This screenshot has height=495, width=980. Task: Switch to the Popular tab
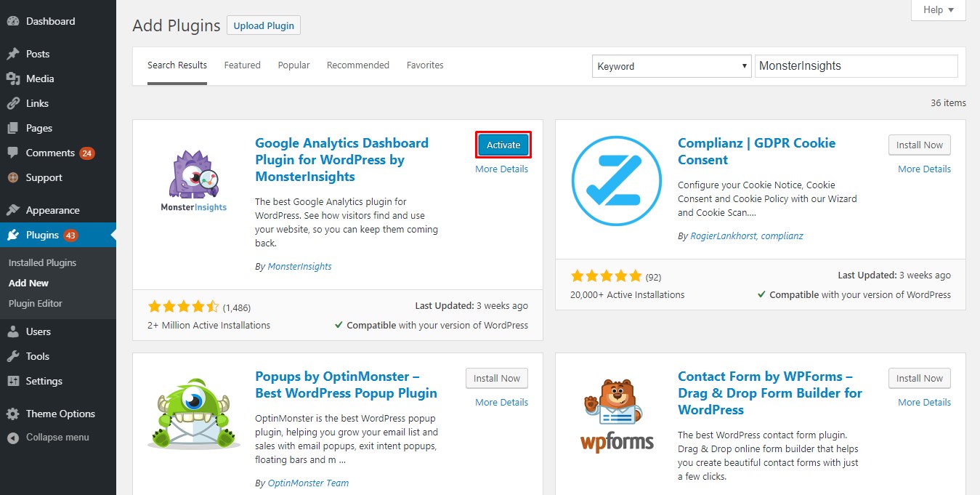tap(293, 65)
